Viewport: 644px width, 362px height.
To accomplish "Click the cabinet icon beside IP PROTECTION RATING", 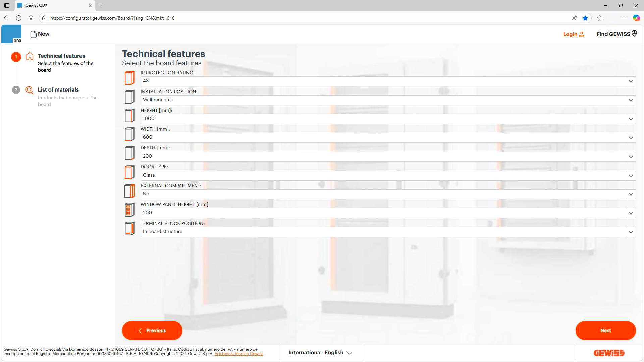I will coord(129,78).
